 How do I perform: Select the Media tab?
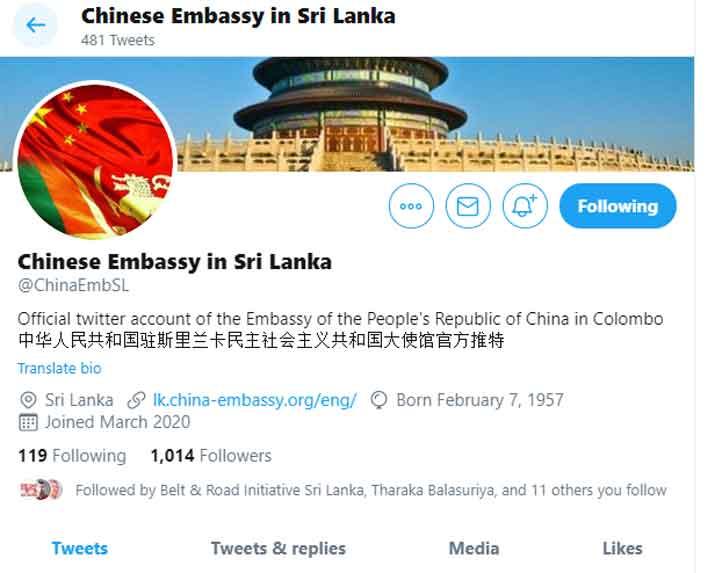[x=474, y=548]
